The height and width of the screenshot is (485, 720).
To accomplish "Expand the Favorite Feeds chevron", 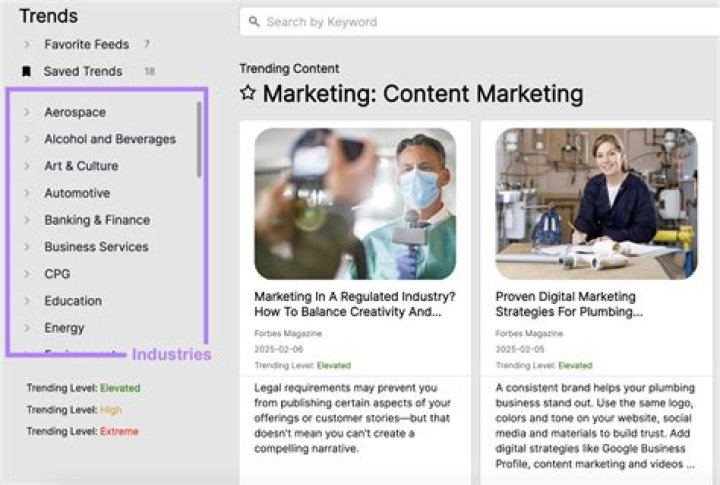I will (27, 45).
